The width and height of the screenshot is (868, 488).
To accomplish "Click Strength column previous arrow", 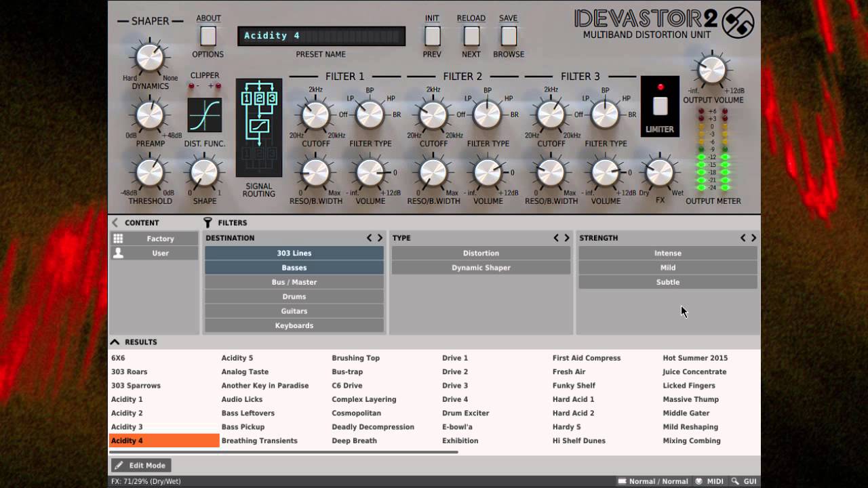I will [x=743, y=238].
